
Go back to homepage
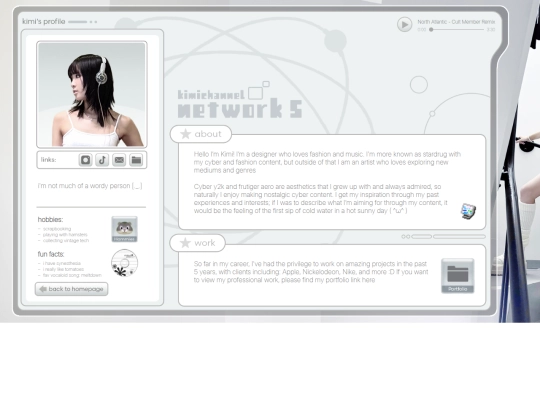[x=71, y=289]
